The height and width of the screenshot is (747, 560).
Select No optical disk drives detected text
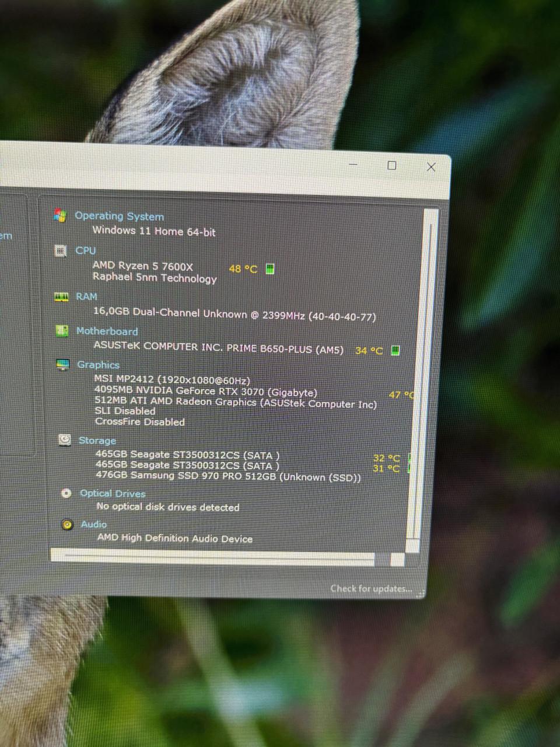tap(168, 507)
